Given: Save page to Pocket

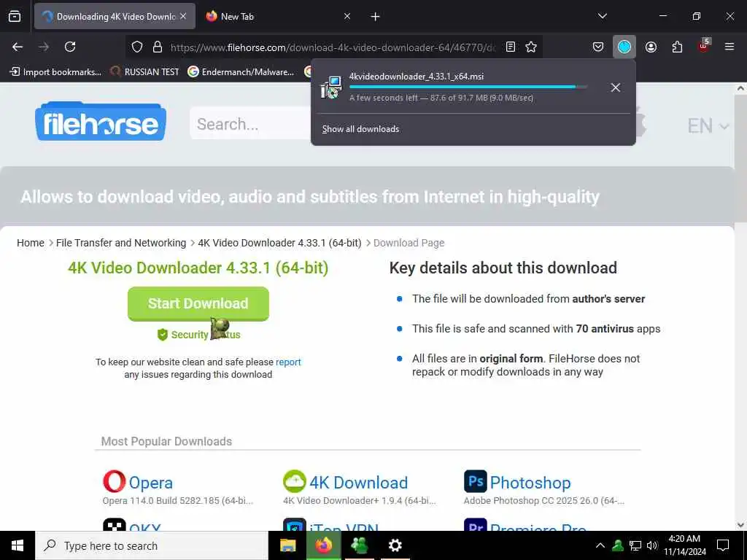Looking at the screenshot, I should tap(598, 47).
